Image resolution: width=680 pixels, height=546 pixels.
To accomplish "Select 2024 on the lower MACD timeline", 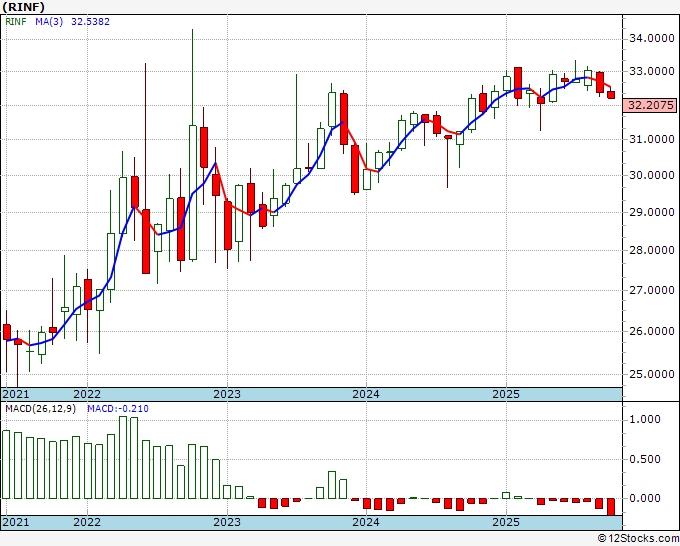I will pyautogui.click(x=366, y=522).
